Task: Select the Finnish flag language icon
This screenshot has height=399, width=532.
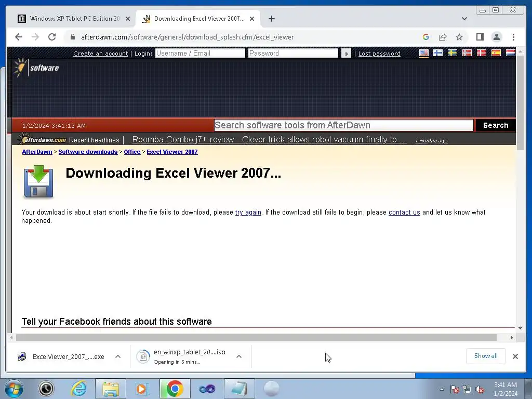Action: (438, 53)
